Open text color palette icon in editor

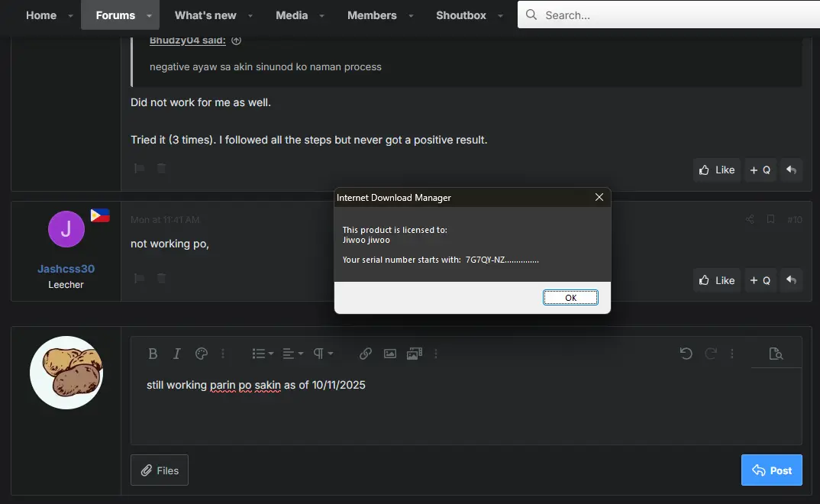pyautogui.click(x=202, y=354)
